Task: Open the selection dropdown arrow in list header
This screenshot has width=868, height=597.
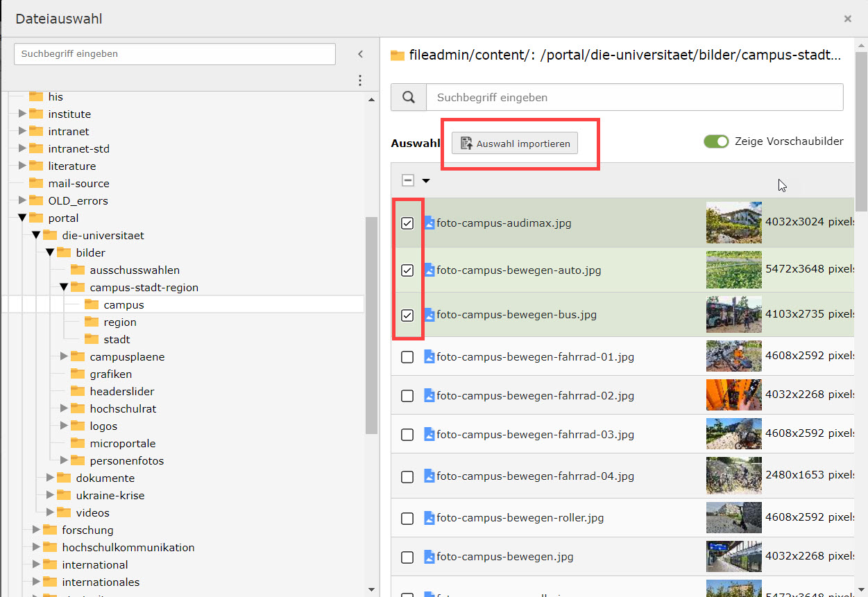Action: pyautogui.click(x=426, y=181)
